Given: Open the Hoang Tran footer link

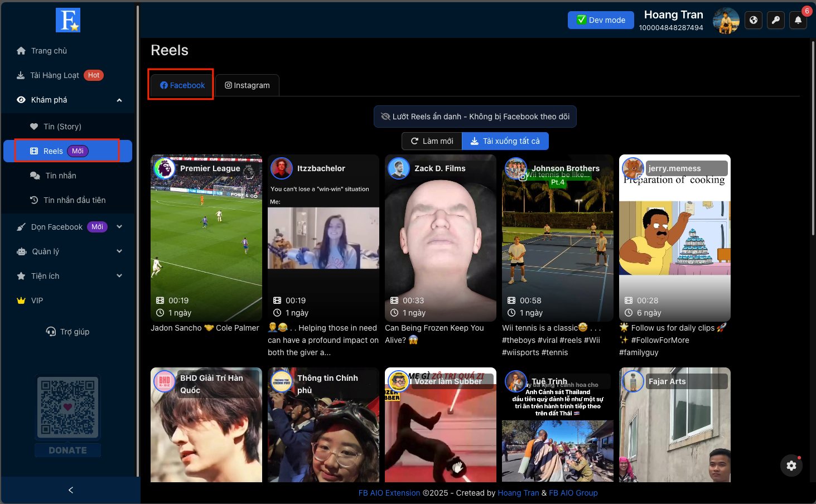Looking at the screenshot, I should [x=518, y=493].
